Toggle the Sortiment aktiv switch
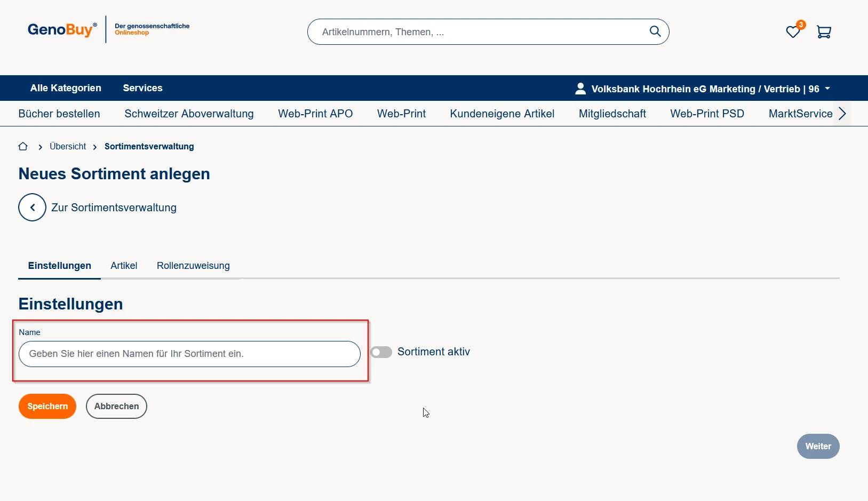Screen dimensions: 868x501 click(x=381, y=352)
